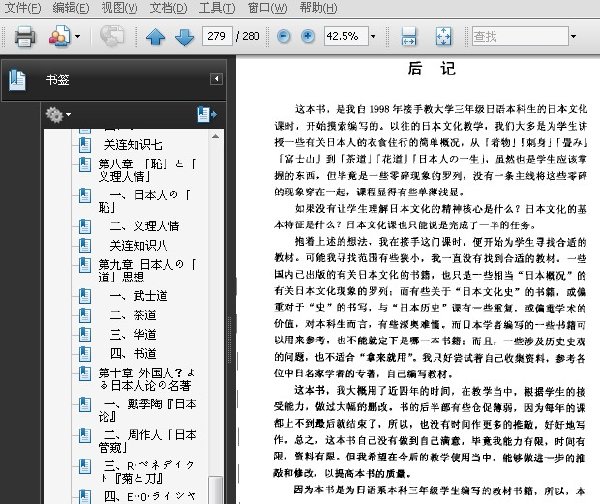The width and height of the screenshot is (600, 504).
Task: Open the 编辑(E) menu
Action: (71, 8)
